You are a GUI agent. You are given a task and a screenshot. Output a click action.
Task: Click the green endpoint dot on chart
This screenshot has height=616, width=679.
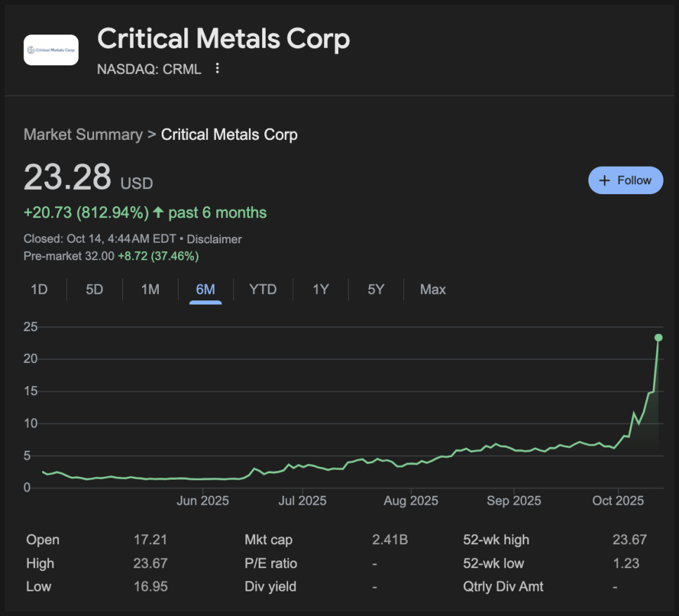(659, 338)
